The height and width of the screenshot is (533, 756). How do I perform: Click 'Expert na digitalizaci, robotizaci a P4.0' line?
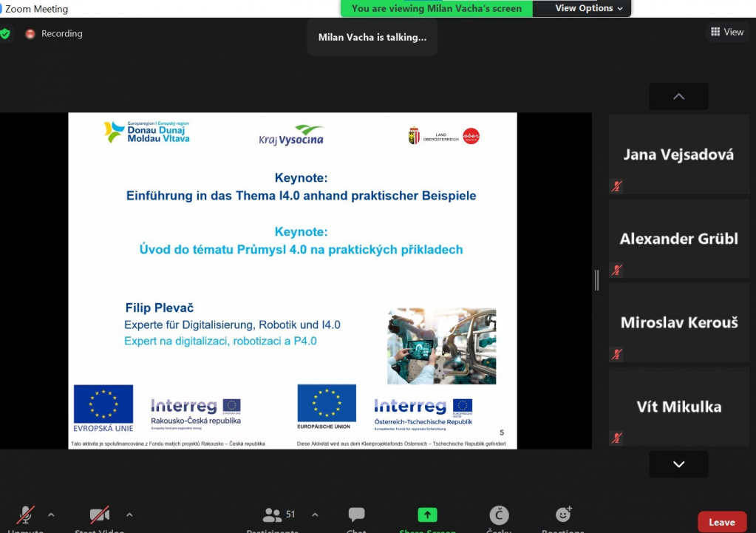(220, 341)
